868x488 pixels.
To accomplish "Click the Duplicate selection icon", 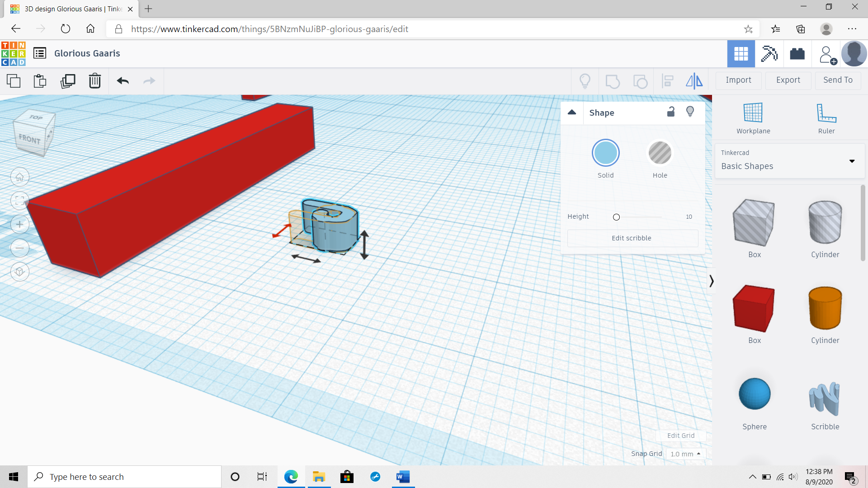I will (x=67, y=80).
